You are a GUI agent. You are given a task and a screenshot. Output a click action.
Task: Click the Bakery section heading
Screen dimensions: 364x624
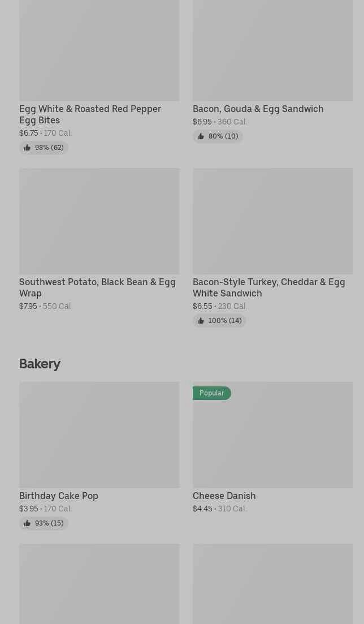tap(40, 364)
